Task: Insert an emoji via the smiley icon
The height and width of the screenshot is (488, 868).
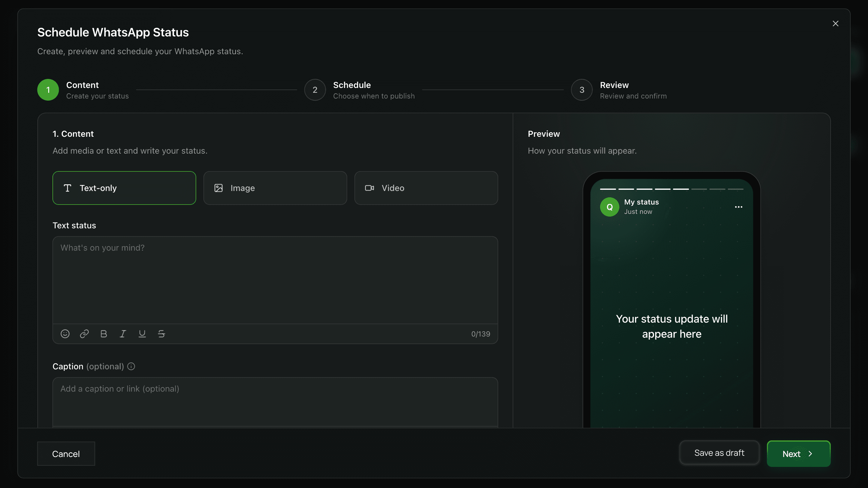Action: (x=65, y=334)
